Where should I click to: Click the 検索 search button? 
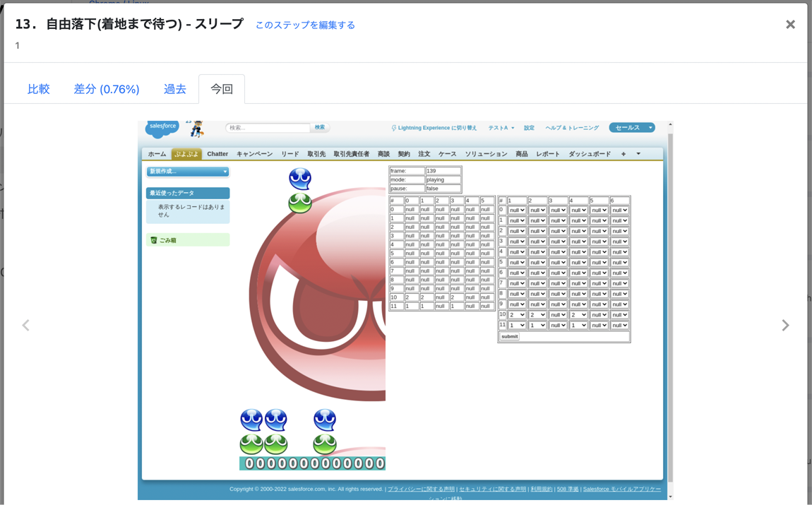pos(320,127)
